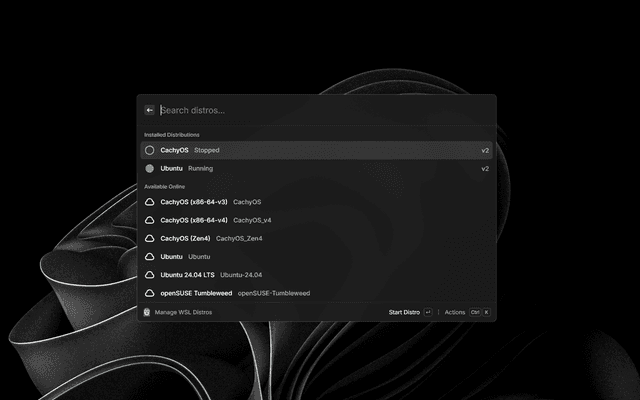The height and width of the screenshot is (400, 640).
Task: Click the v2 badge on the CachyOS row
Action: (x=485, y=150)
